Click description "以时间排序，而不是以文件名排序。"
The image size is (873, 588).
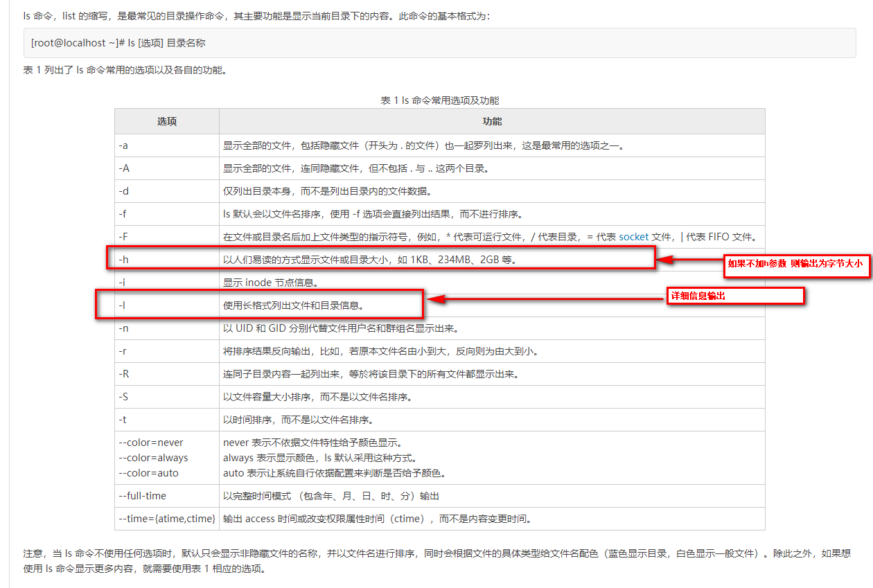(299, 420)
